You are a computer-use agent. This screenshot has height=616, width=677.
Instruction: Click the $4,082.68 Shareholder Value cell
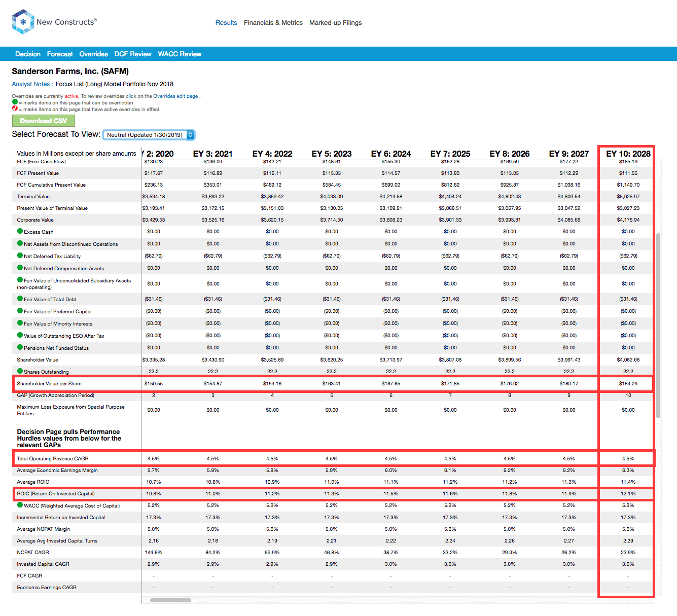click(x=628, y=360)
